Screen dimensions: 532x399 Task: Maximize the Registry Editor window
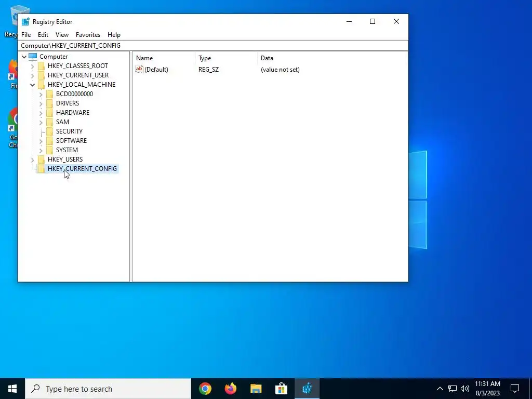372,21
